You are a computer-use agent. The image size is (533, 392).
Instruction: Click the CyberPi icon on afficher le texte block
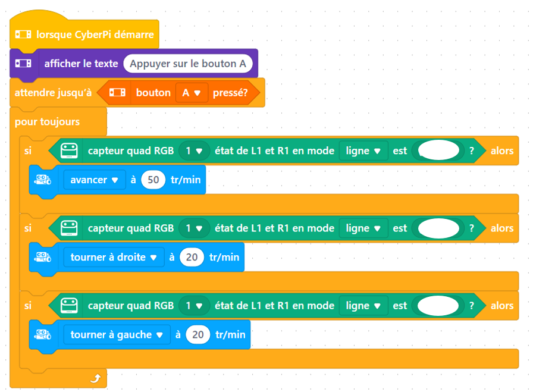(23, 63)
